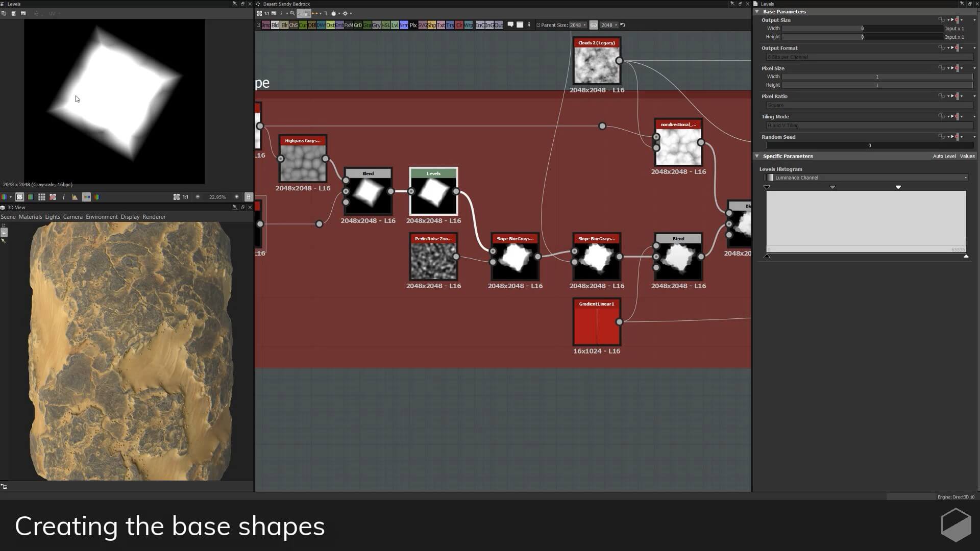Collapse the Base Parameters section

pyautogui.click(x=757, y=11)
